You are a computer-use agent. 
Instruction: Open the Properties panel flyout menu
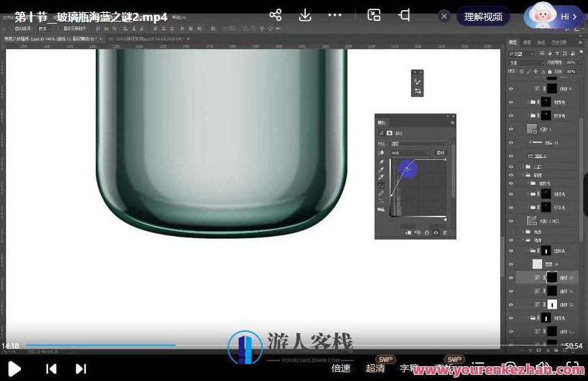pyautogui.click(x=452, y=123)
